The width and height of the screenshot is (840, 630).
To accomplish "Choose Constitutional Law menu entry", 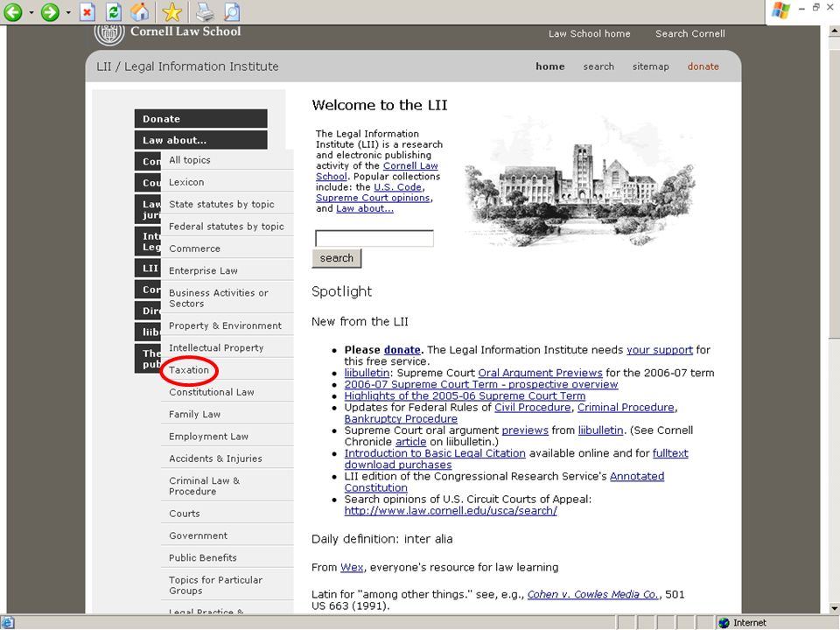I will (x=227, y=392).
